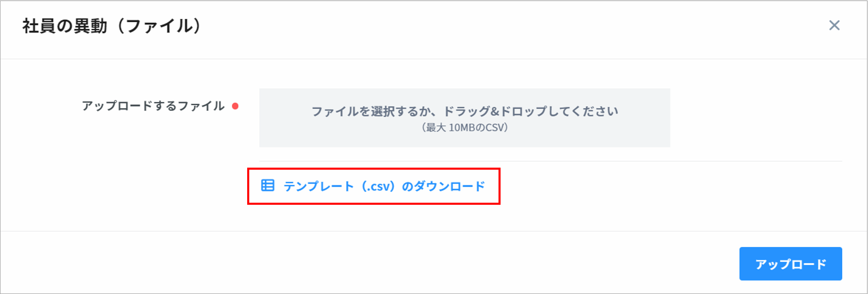Click the 社員の異動 heading text

[65, 26]
